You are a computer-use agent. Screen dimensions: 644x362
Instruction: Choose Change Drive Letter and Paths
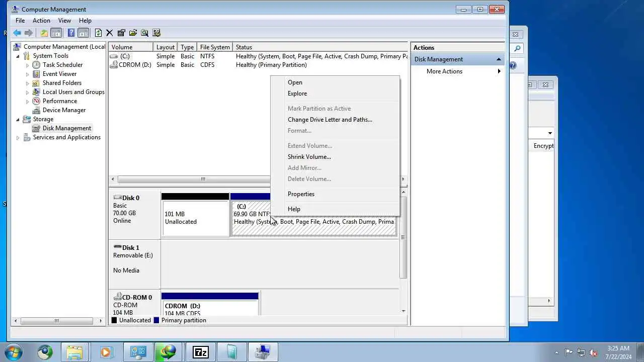[x=335, y=120]
